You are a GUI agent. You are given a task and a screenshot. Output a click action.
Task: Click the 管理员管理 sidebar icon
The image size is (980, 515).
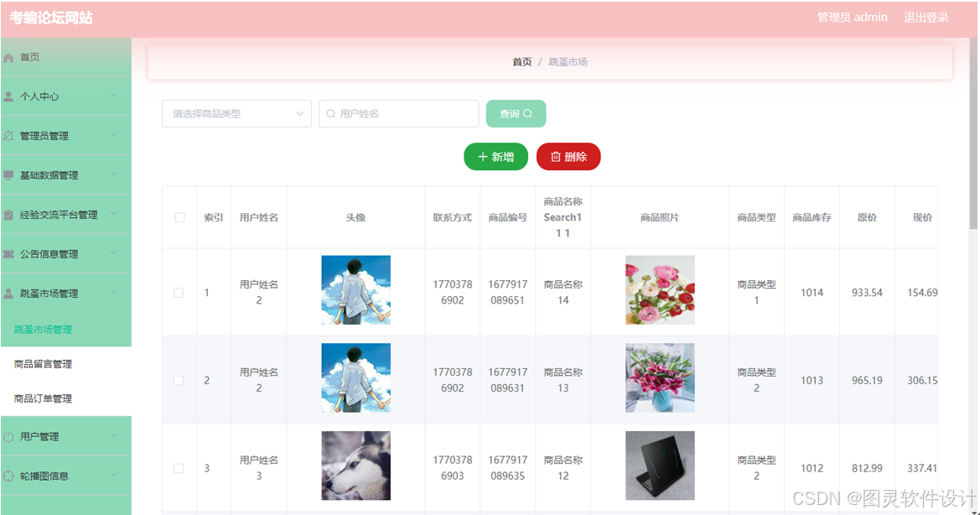[8, 135]
